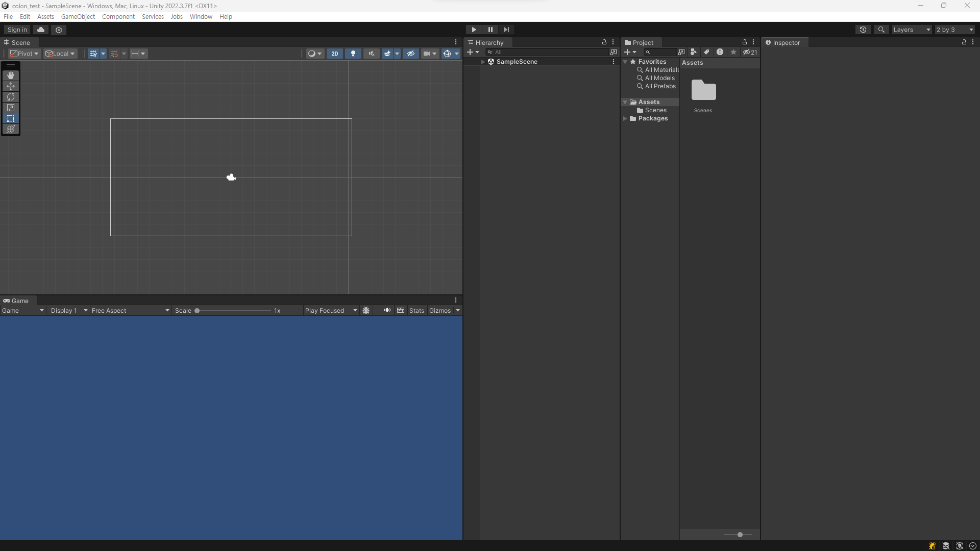980x551 pixels.
Task: Open SampleScene options kebab menu
Action: 614,62
